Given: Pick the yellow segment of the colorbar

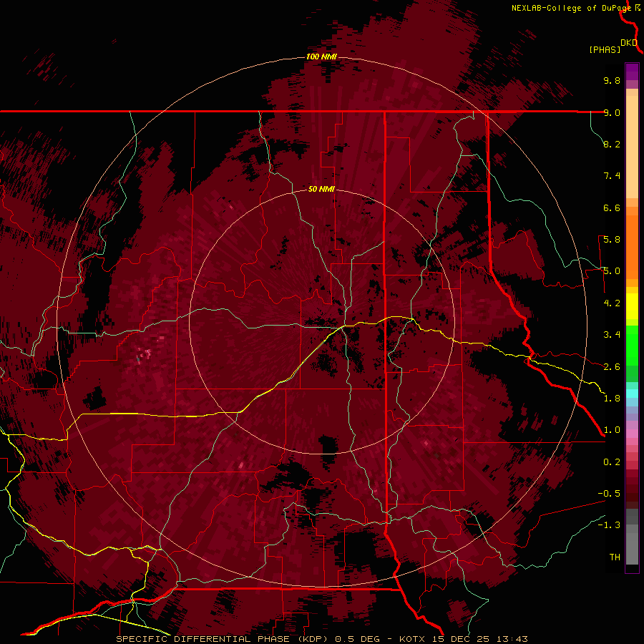Looking at the screenshot, I should [632, 306].
